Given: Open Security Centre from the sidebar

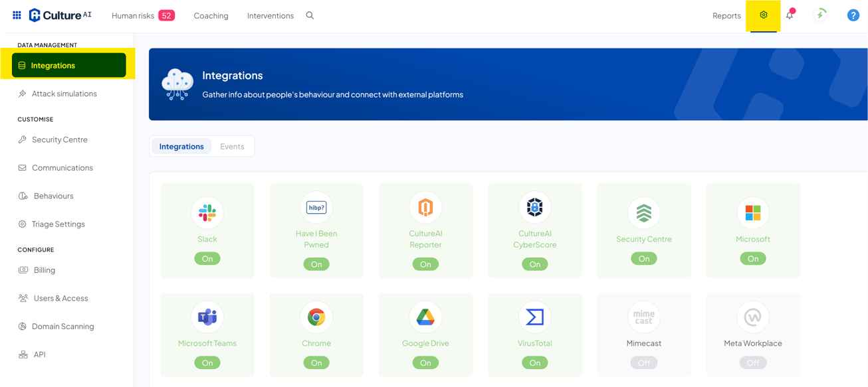Looking at the screenshot, I should (x=23, y=139).
